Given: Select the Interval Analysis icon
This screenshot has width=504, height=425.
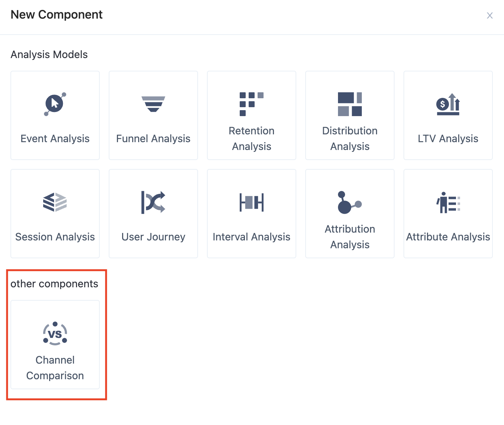Looking at the screenshot, I should tap(251, 202).
